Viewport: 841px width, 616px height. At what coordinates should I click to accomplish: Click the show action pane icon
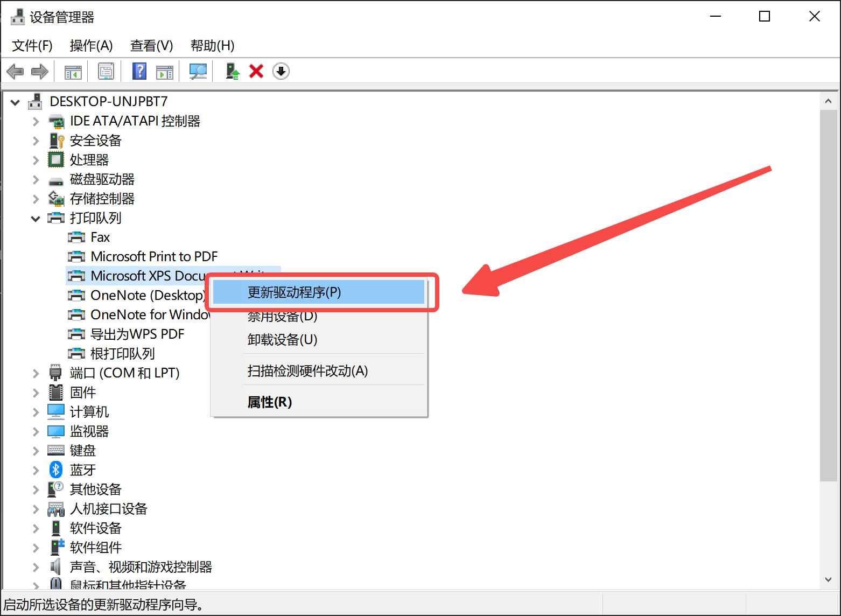coord(165,71)
